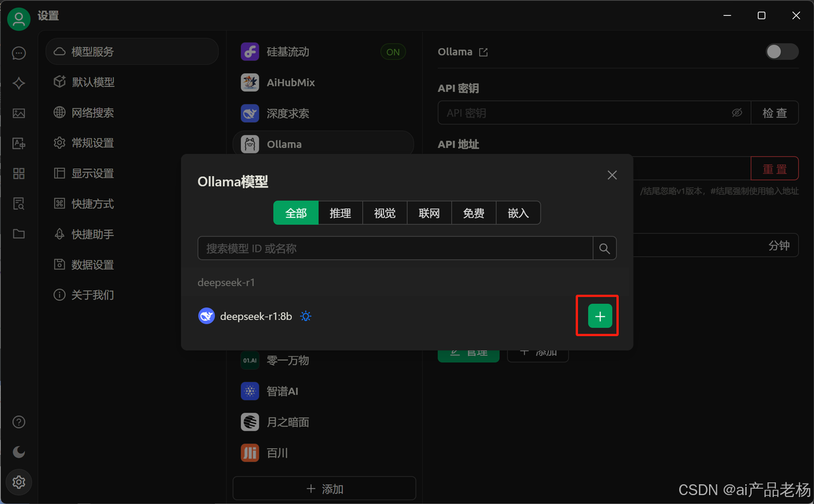814x504 pixels.
Task: Select the 百川 provider
Action: pos(323,453)
